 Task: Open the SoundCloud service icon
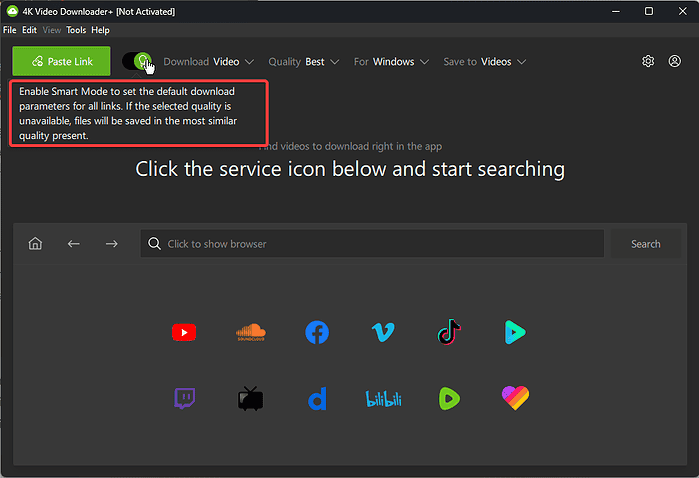coord(250,333)
